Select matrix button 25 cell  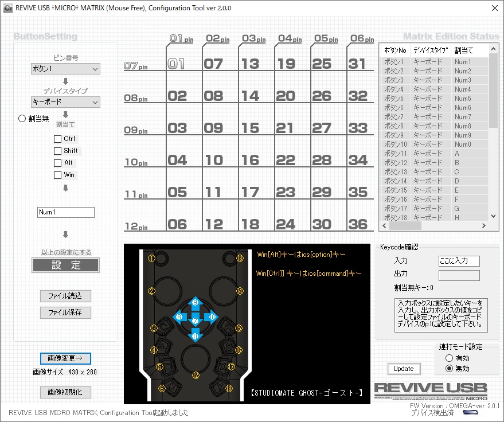point(322,64)
